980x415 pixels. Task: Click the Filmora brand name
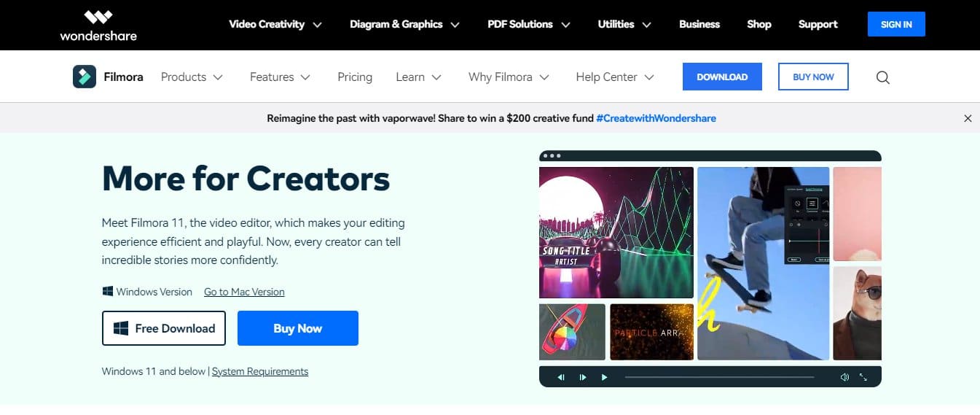[123, 77]
